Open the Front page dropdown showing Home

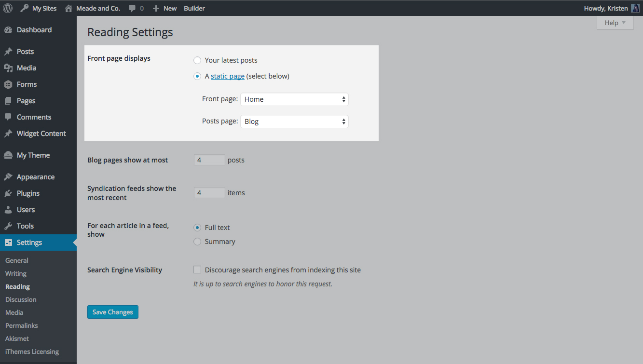pyautogui.click(x=294, y=99)
